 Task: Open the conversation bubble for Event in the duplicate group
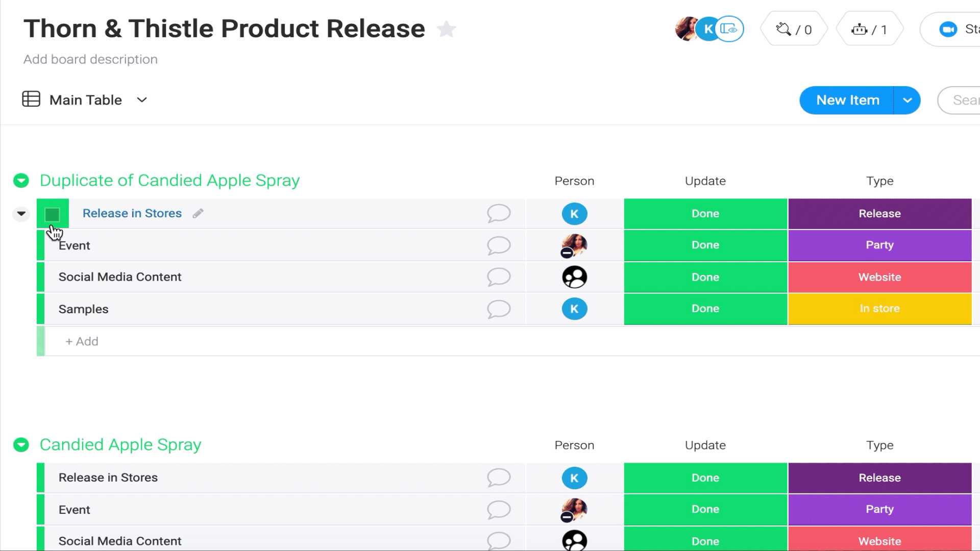(499, 245)
